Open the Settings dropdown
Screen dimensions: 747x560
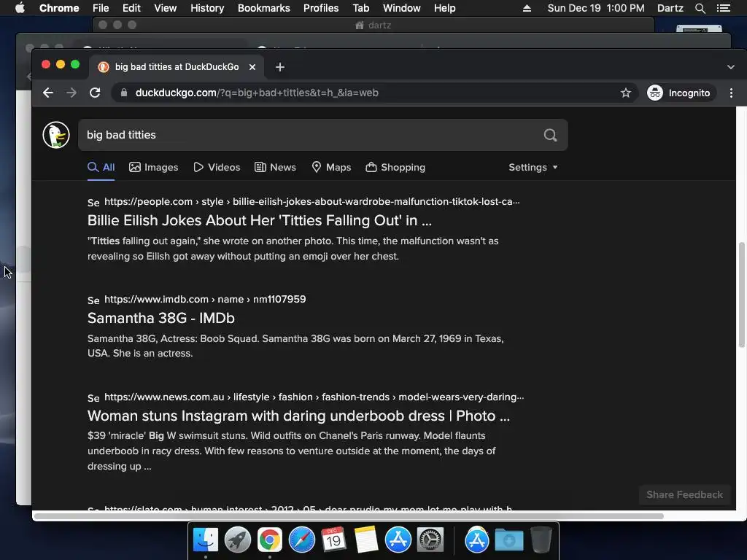coord(533,167)
